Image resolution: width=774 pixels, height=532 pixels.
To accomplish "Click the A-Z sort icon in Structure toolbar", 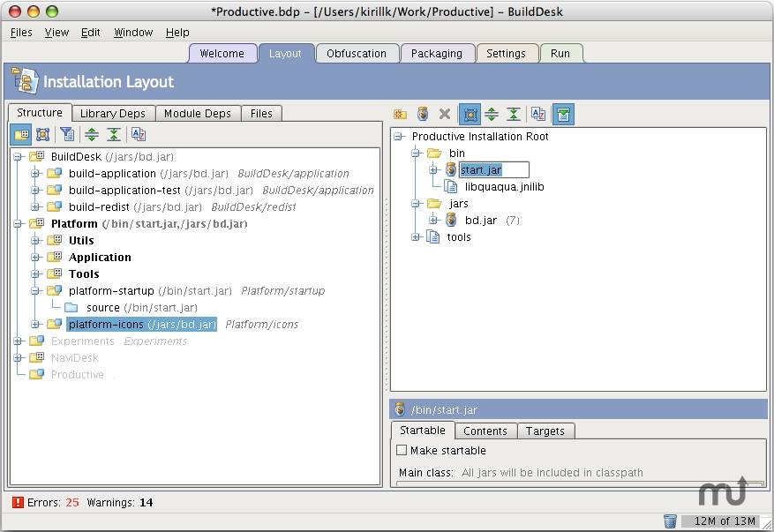I will point(139,134).
